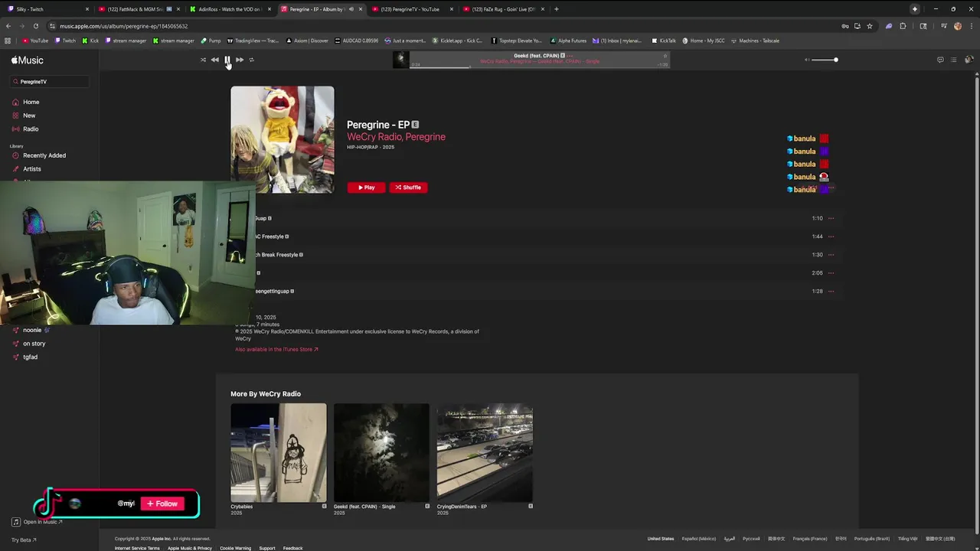The height and width of the screenshot is (551, 980).
Task: Switch to the Silky - Twitch browser tab
Action: 47,9
